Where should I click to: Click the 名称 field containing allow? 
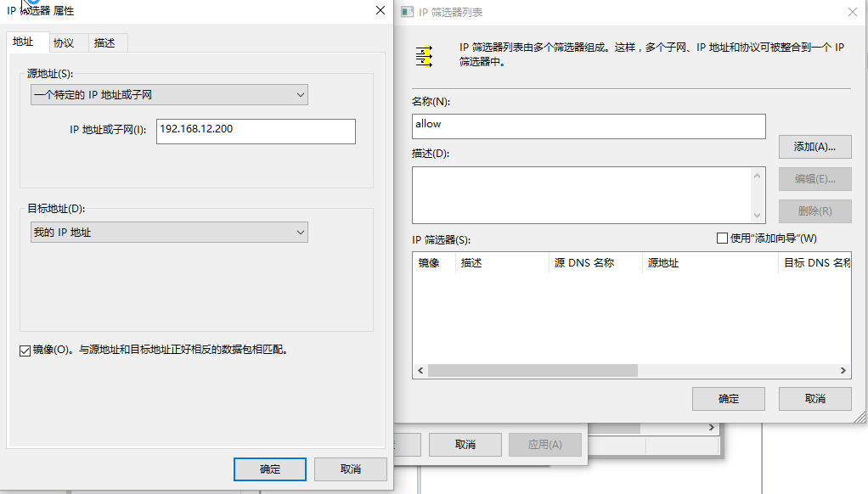coord(586,126)
